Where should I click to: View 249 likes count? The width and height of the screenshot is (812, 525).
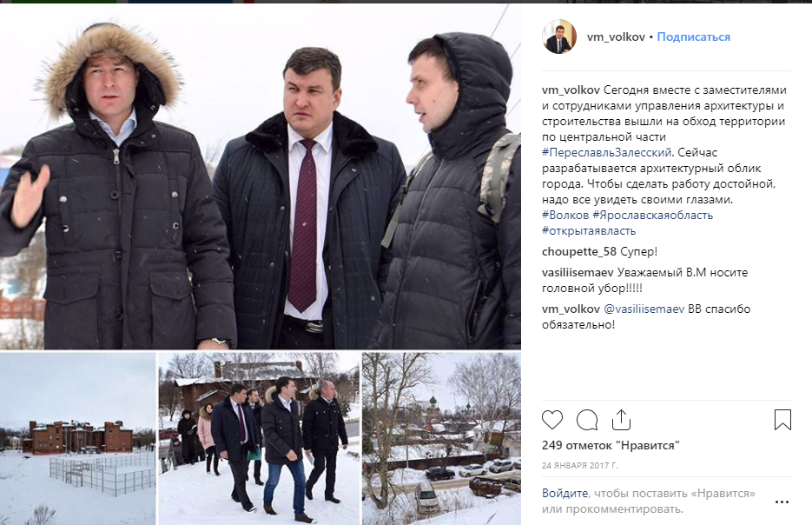point(611,445)
